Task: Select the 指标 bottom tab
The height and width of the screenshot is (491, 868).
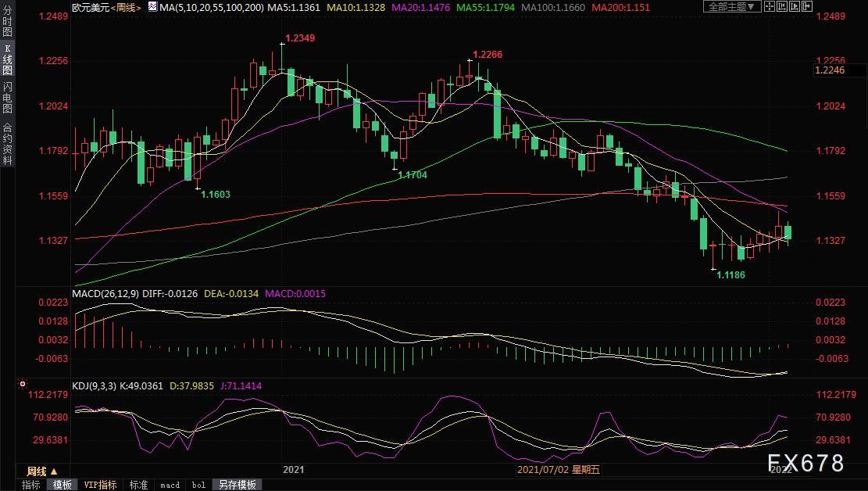Action: (31, 485)
